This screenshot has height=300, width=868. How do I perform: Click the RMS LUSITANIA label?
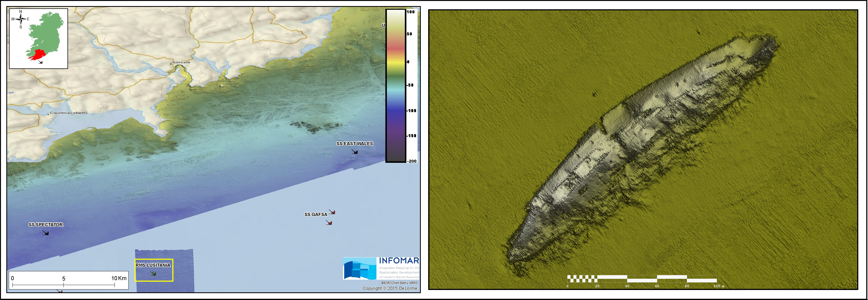click(153, 265)
